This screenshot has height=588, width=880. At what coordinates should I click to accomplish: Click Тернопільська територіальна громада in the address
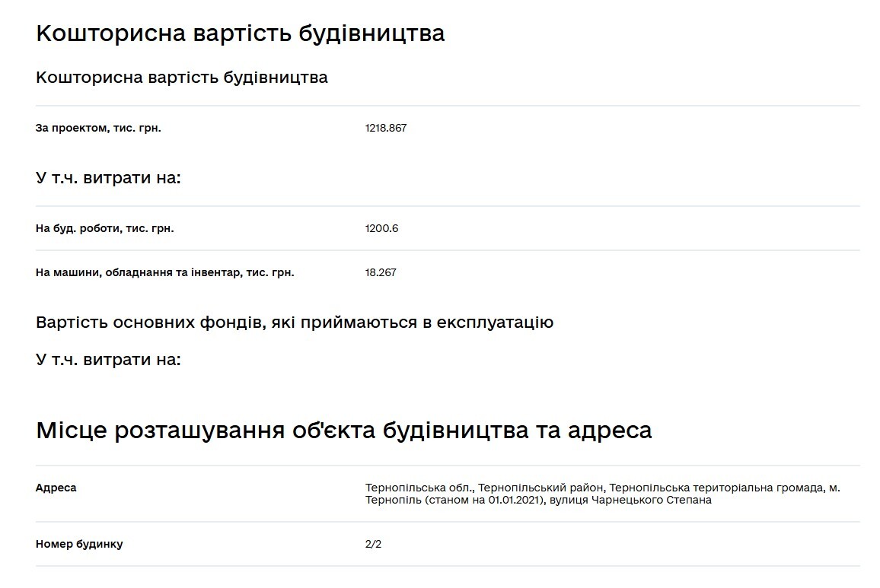click(x=716, y=488)
